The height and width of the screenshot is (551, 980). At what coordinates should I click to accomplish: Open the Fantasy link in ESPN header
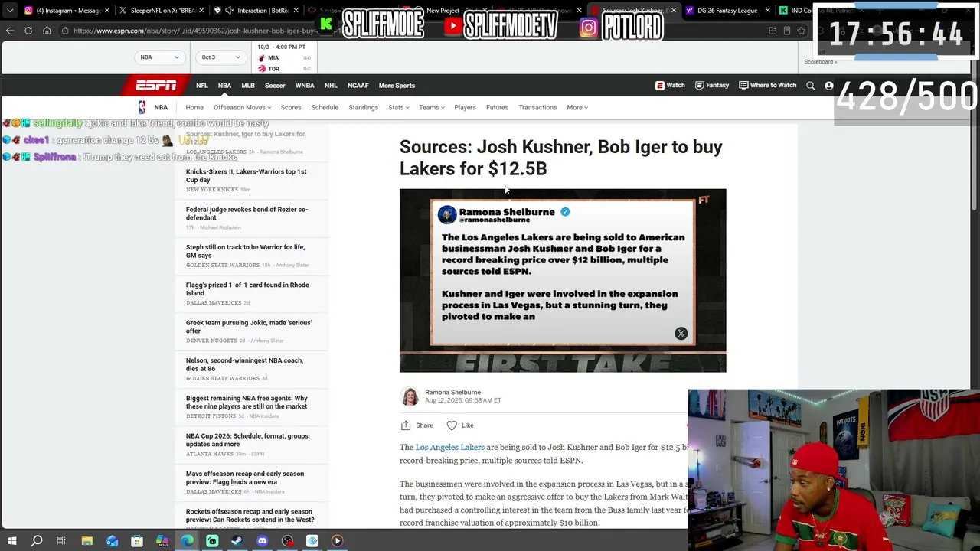tap(712, 86)
